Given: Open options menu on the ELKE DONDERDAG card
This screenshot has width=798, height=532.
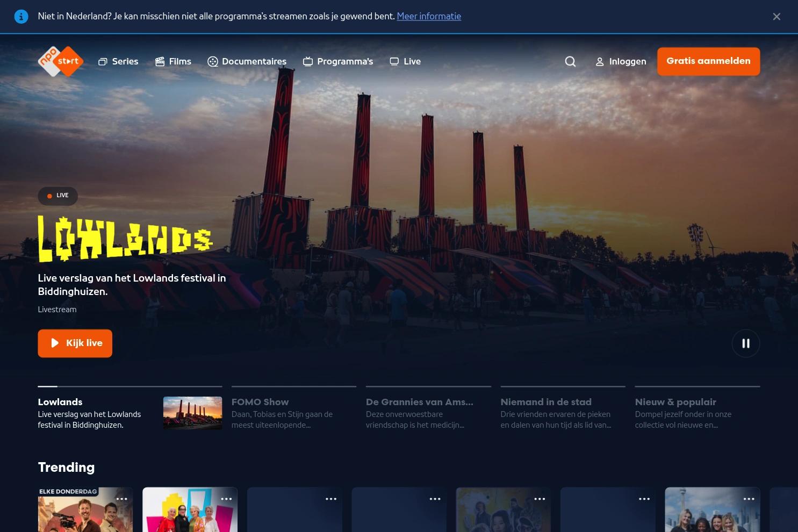Looking at the screenshot, I should click(x=122, y=499).
